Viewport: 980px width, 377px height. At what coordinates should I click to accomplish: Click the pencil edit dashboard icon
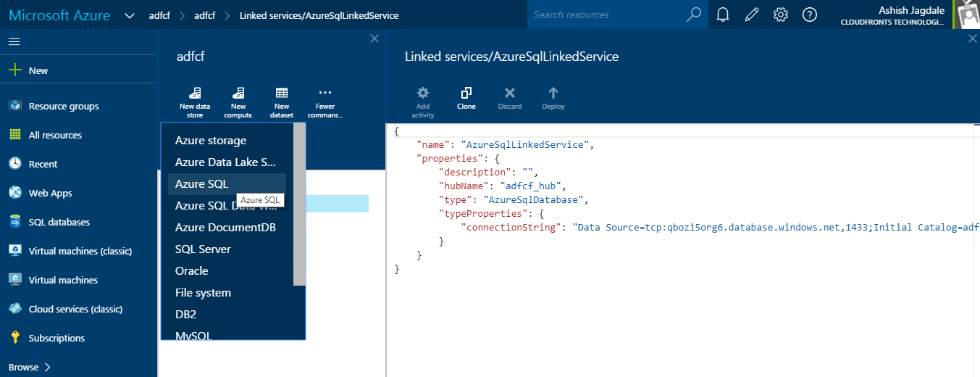point(751,14)
